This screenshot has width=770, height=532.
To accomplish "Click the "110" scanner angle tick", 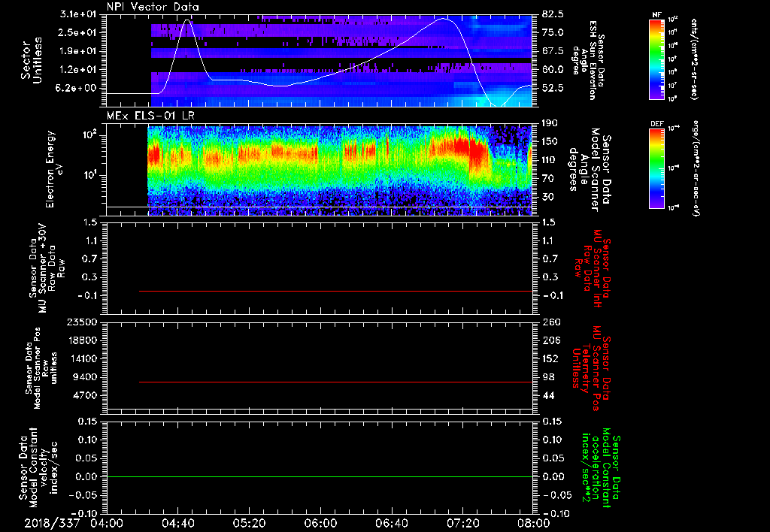I will 550,160.
